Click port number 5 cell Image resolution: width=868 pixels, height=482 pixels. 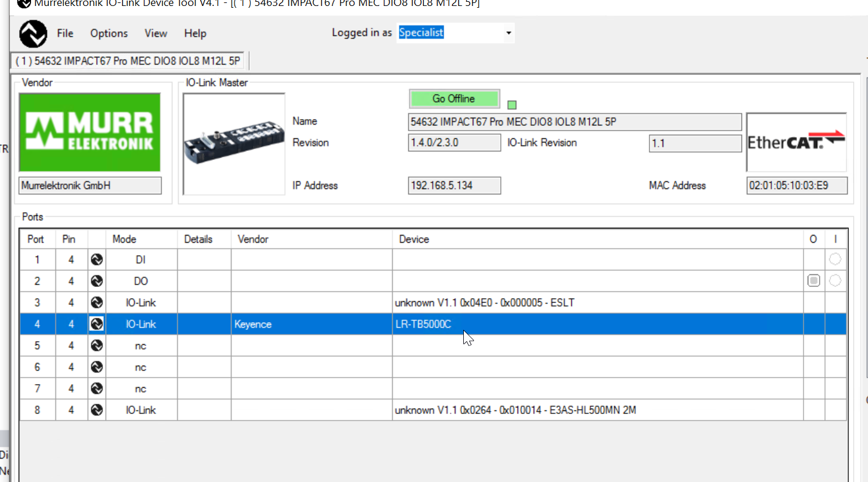pos(37,345)
